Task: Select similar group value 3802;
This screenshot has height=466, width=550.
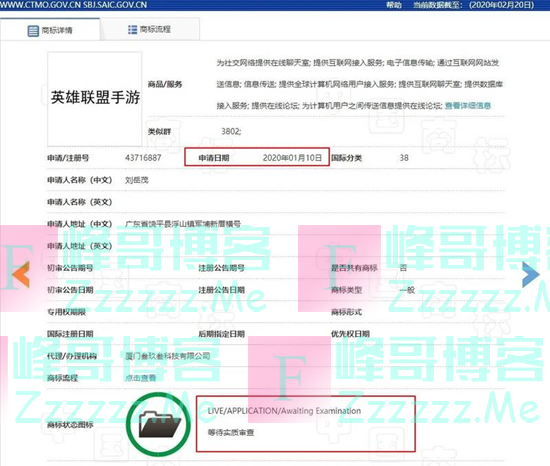Action: (x=231, y=131)
